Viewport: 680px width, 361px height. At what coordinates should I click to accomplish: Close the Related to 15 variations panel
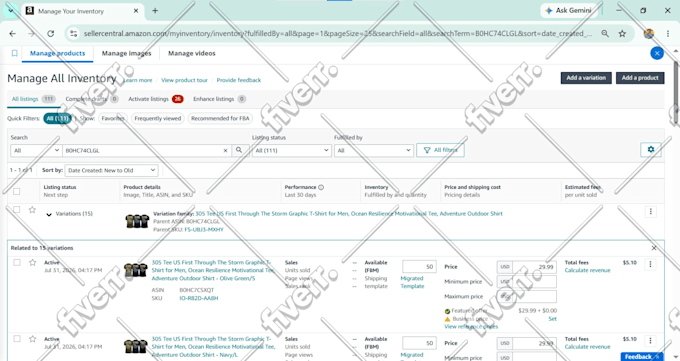pyautogui.click(x=654, y=248)
